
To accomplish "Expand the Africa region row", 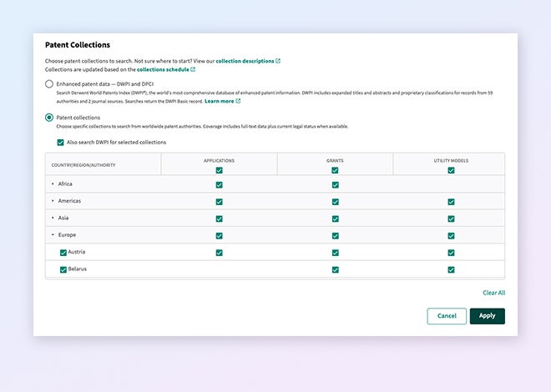I will click(53, 183).
